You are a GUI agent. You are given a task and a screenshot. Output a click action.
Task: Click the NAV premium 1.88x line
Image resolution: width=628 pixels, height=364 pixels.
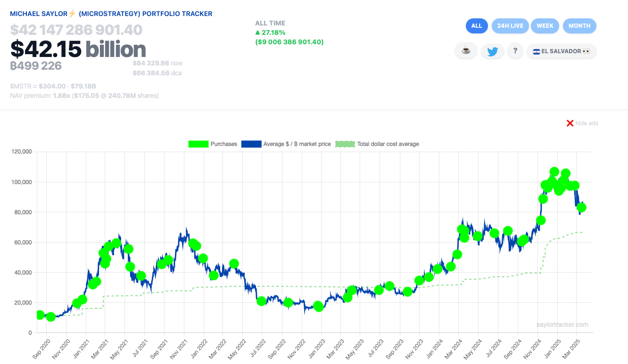point(84,96)
